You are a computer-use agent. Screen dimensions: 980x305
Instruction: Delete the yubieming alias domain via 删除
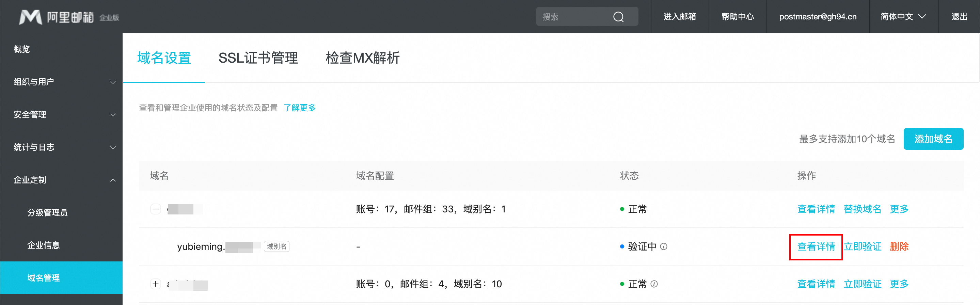point(899,246)
